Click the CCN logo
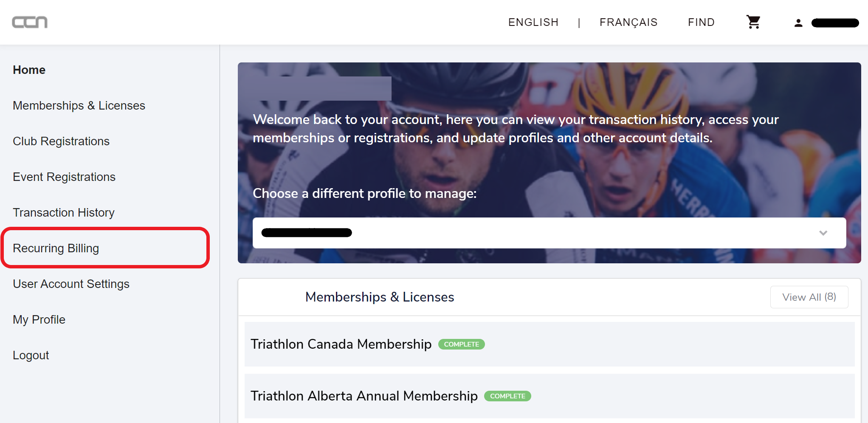The width and height of the screenshot is (868, 423). click(x=30, y=22)
